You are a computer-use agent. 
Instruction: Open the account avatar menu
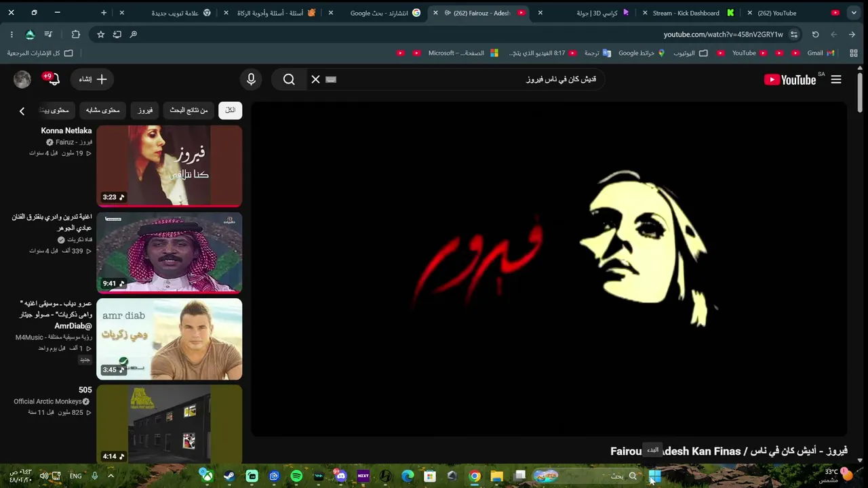point(22,79)
